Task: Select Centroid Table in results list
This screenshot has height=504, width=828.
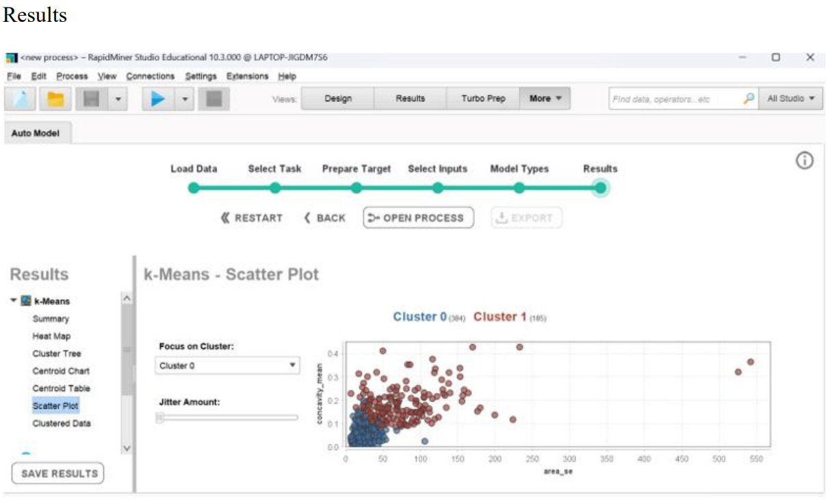Action: [x=61, y=388]
